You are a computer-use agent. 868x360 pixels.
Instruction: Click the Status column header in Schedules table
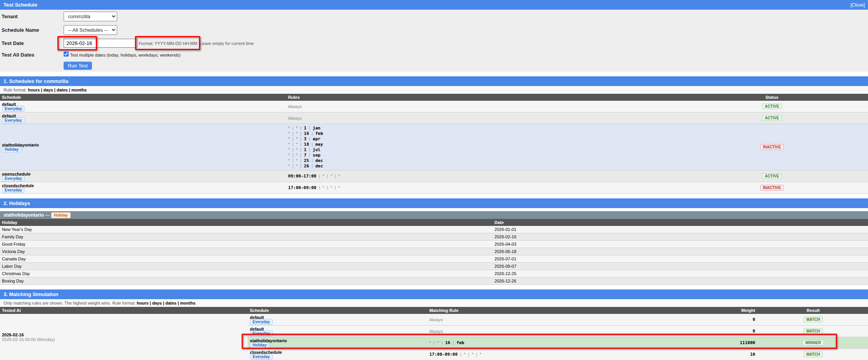tap(771, 98)
